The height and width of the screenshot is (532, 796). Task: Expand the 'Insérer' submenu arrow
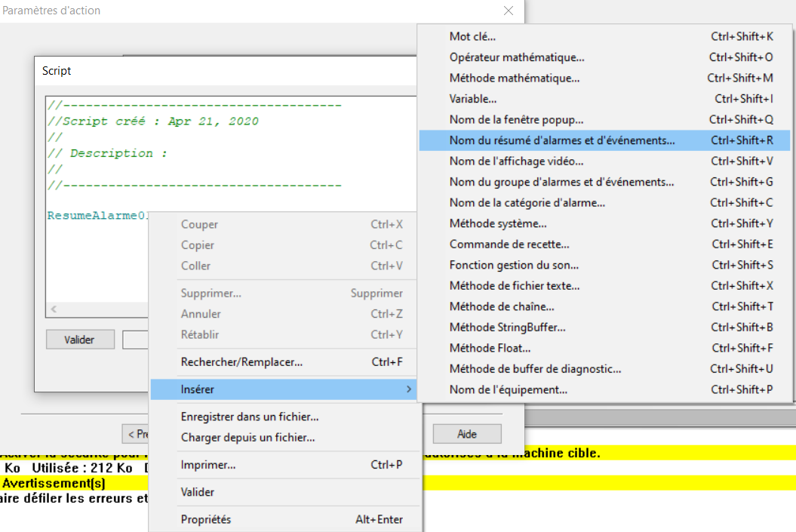pyautogui.click(x=409, y=389)
